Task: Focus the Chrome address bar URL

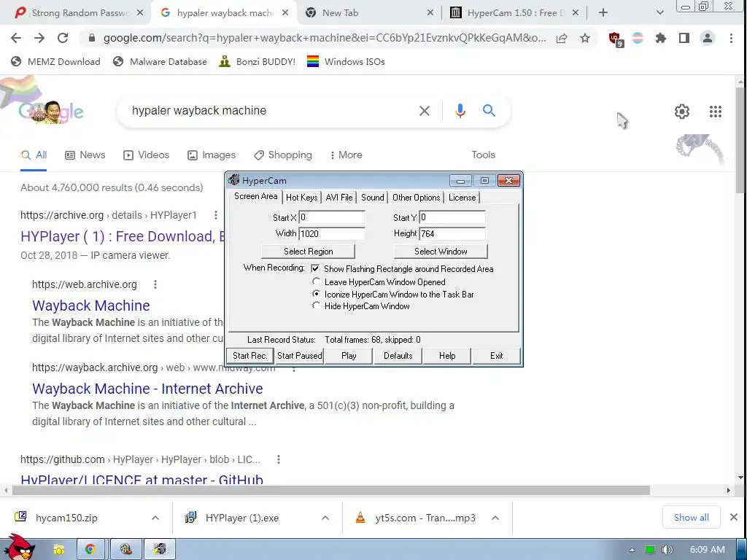Action: click(x=325, y=38)
